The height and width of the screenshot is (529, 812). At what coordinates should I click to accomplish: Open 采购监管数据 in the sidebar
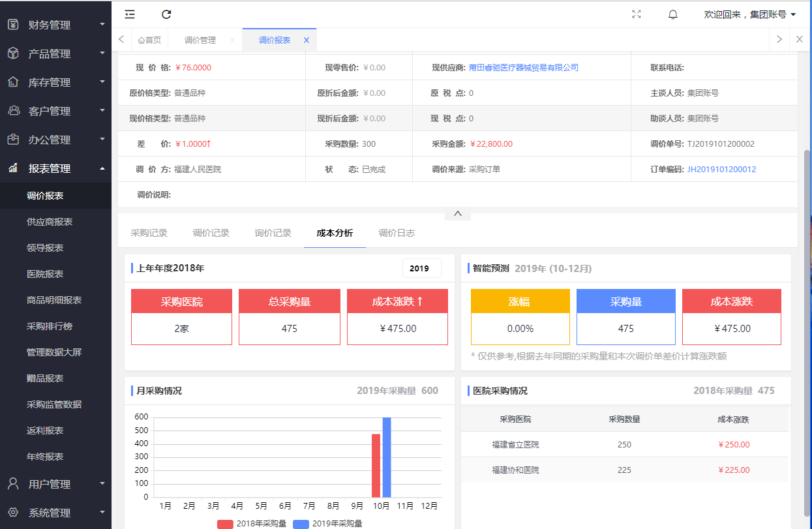[55, 404]
